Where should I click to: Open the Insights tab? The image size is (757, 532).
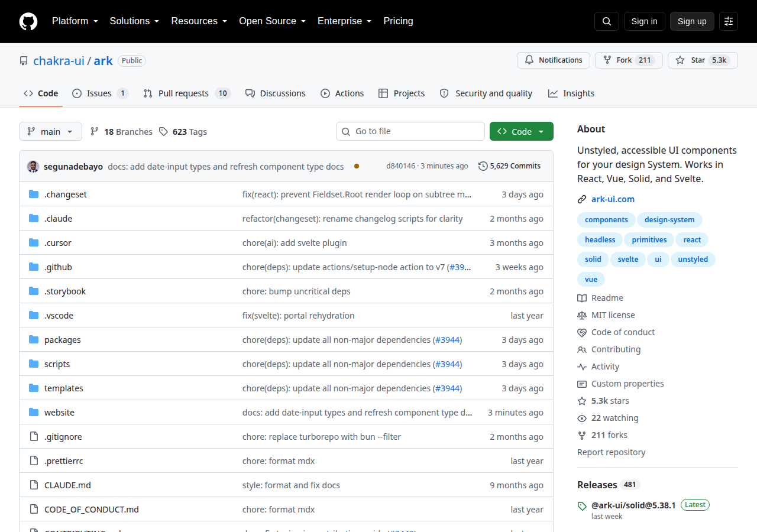coord(571,93)
